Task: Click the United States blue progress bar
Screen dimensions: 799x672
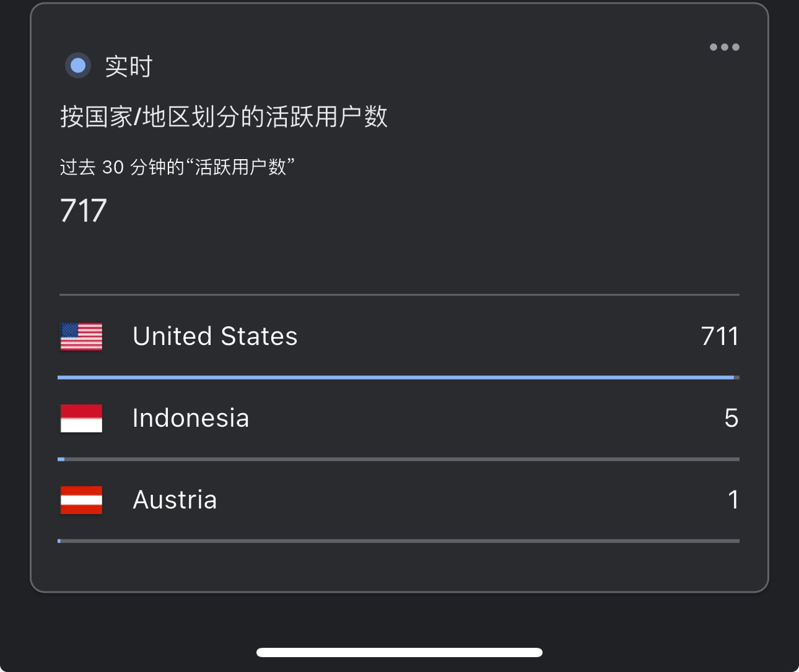Action: pos(396,377)
